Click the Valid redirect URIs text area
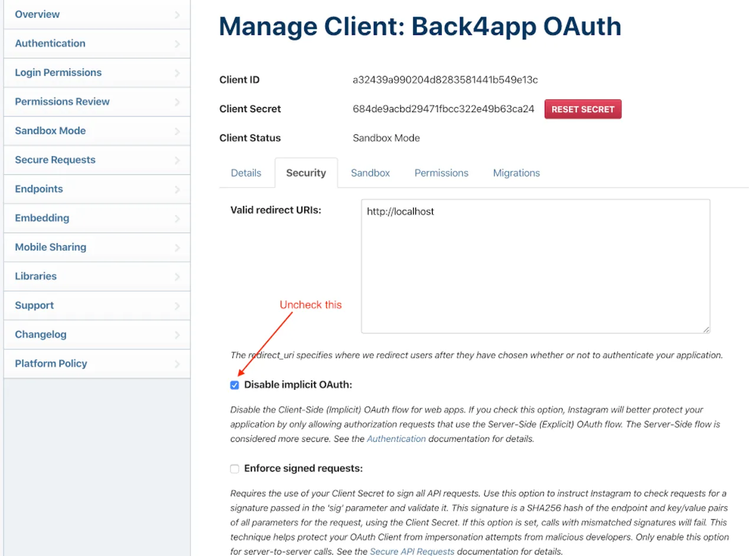The height and width of the screenshot is (556, 756). [535, 266]
